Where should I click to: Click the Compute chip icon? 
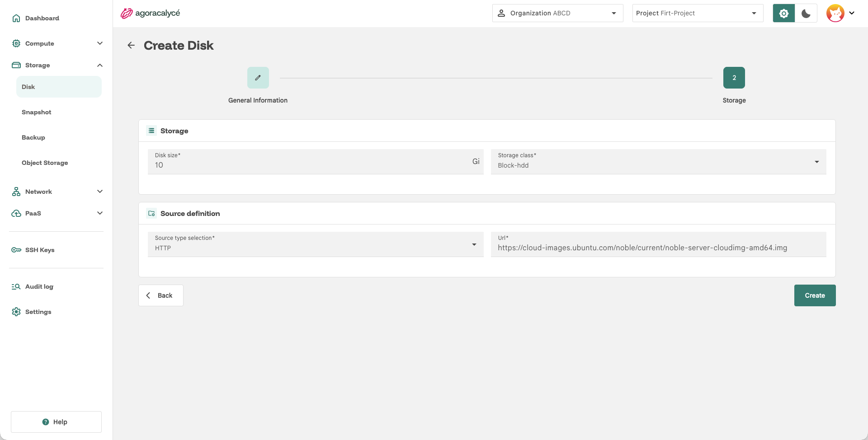click(16, 43)
